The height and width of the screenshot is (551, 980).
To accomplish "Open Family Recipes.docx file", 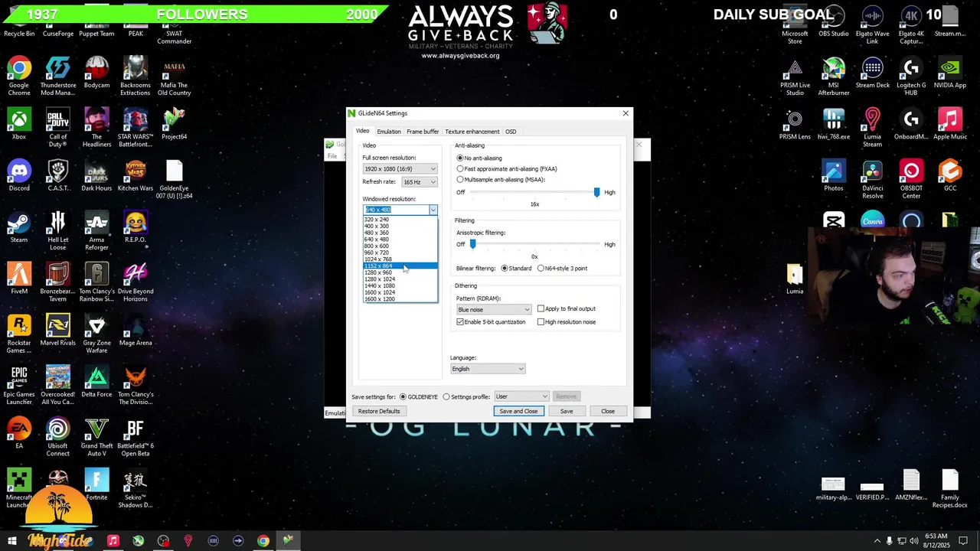I will 950,489.
